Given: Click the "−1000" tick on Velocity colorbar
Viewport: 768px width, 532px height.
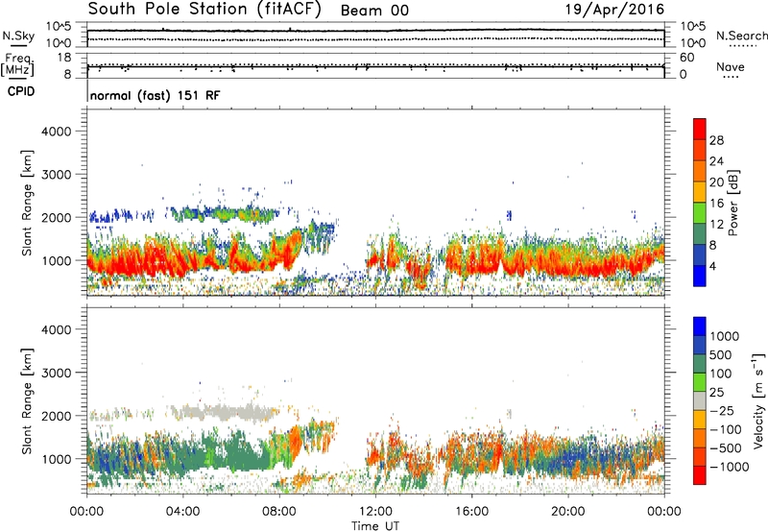Looking at the screenshot, I should [730, 467].
